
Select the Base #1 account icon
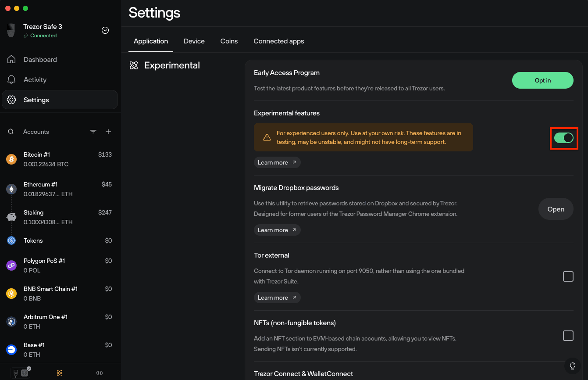(x=11, y=350)
